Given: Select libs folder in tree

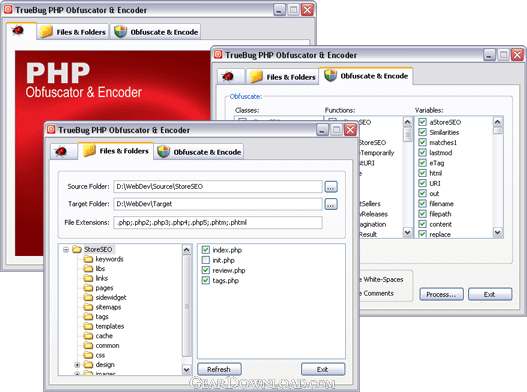Looking at the screenshot, I should coord(100,269).
